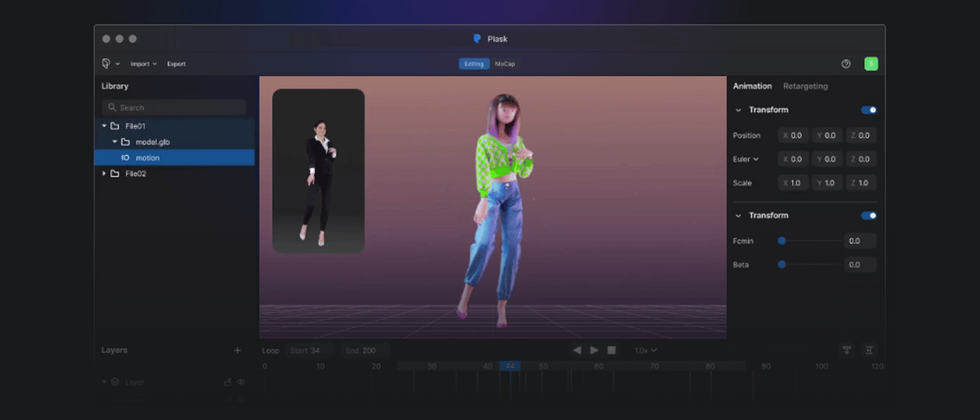
Task: Open the 1.0x playback speed dropdown
Action: (x=645, y=350)
